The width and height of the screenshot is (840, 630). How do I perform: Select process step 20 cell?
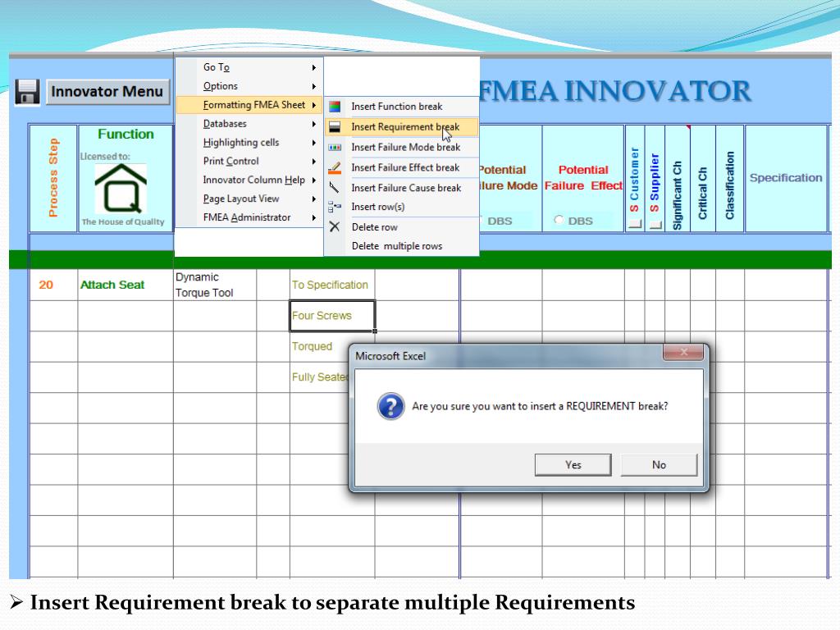pyautogui.click(x=53, y=285)
